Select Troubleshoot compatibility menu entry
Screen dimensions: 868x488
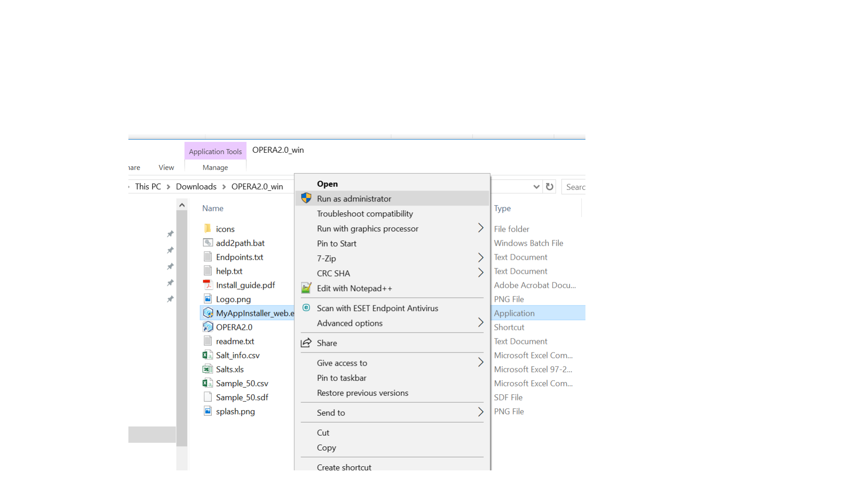point(364,214)
